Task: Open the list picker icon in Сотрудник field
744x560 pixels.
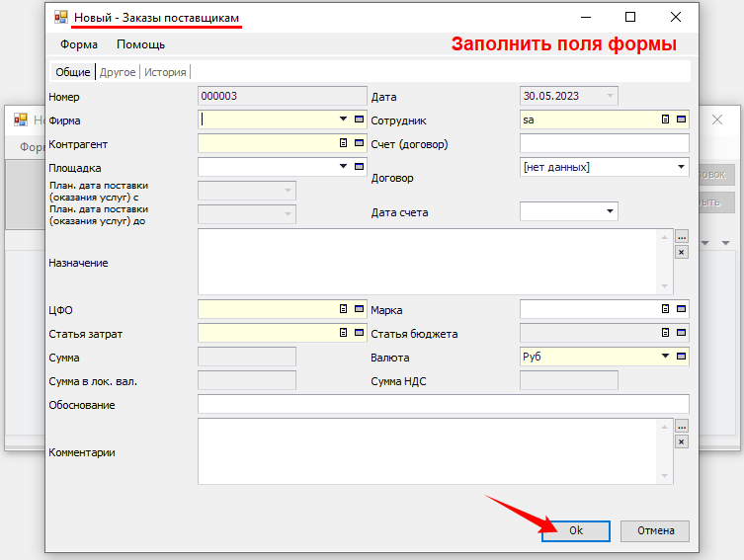Action: point(666,120)
